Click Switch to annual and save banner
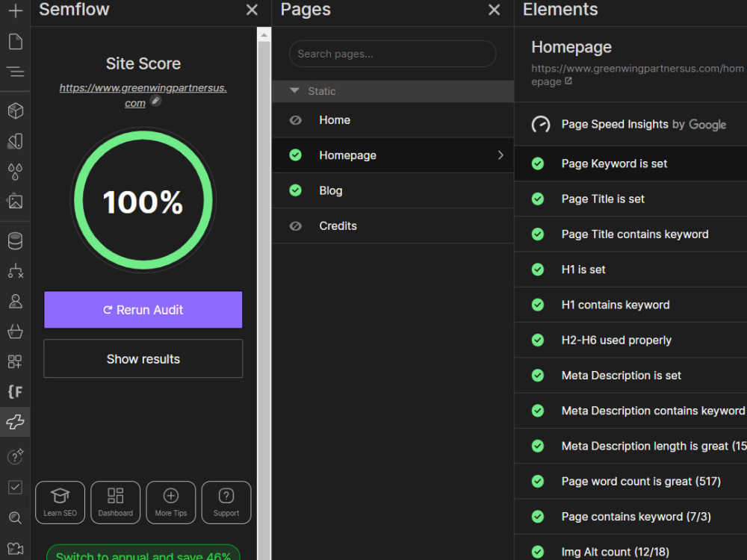Screen dimensions: 747x560 [143, 553]
